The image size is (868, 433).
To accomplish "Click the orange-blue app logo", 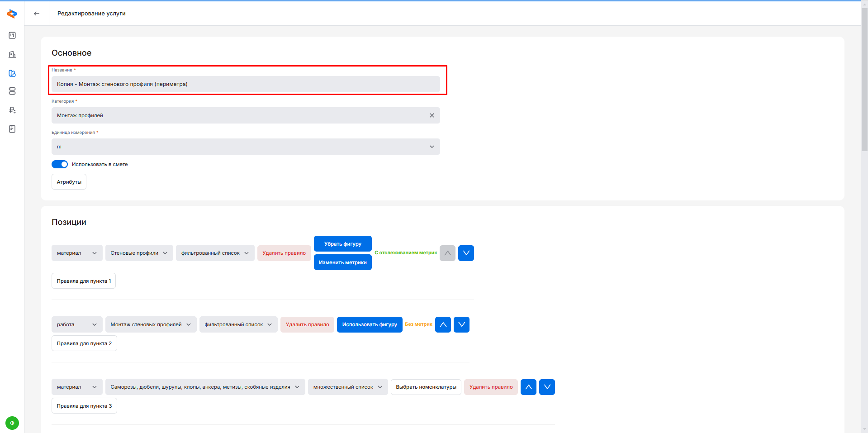I will [x=12, y=14].
